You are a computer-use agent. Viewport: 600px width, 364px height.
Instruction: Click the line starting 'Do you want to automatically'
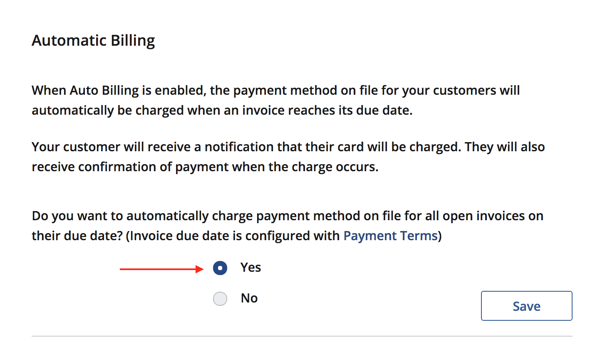[x=287, y=216]
